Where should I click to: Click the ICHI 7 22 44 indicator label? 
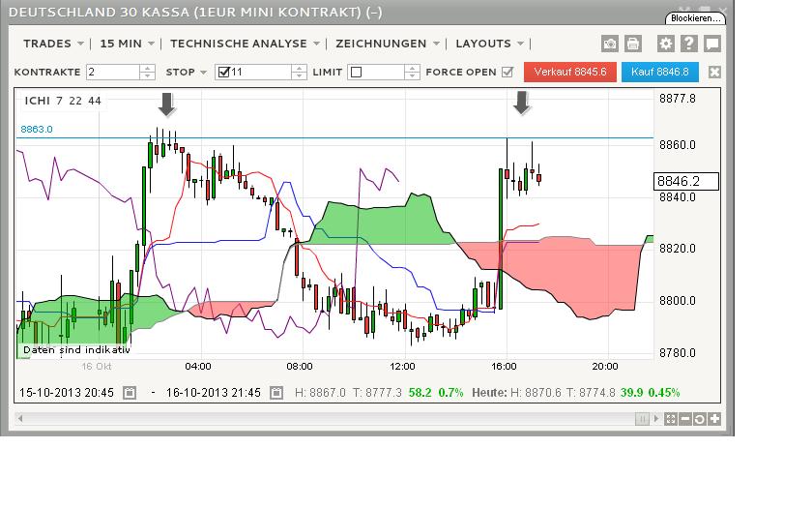(63, 101)
